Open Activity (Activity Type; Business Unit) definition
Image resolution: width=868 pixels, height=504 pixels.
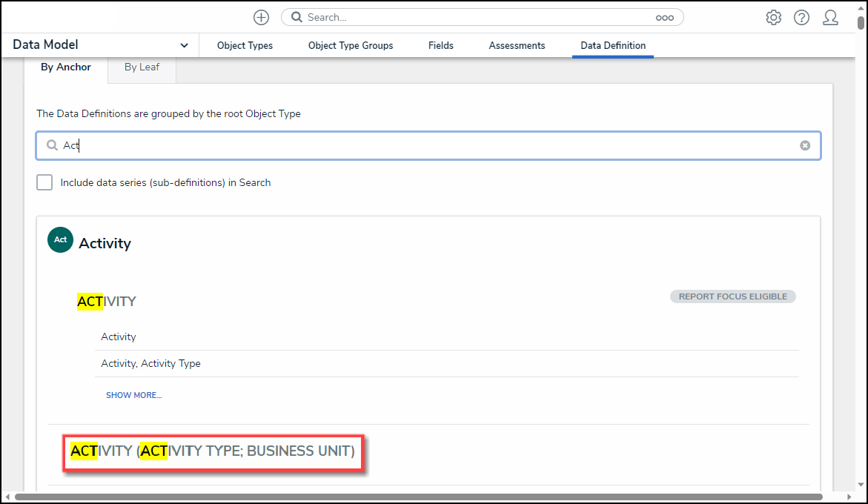pyautogui.click(x=213, y=451)
